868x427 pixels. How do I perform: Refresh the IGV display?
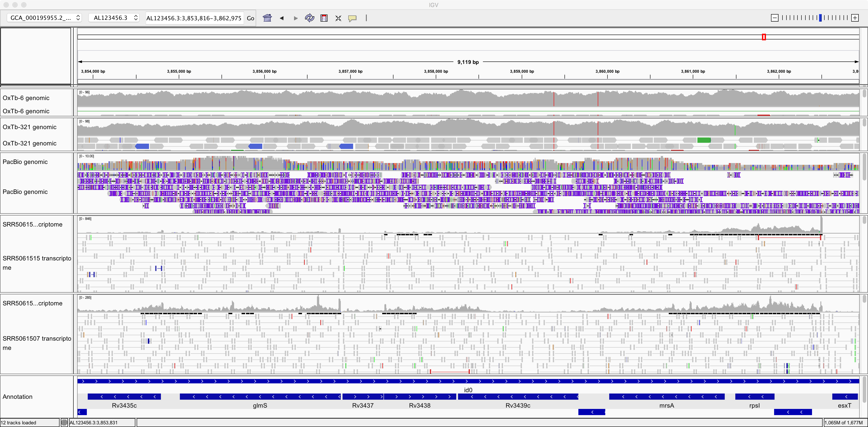point(309,18)
